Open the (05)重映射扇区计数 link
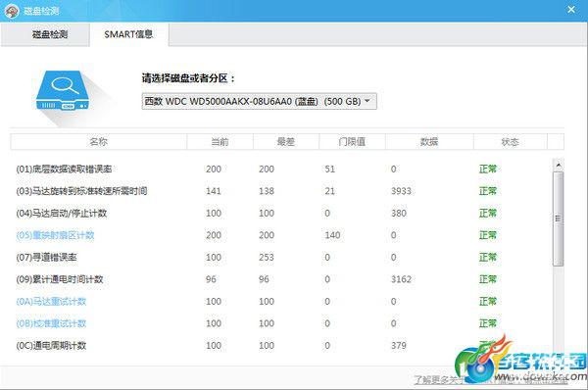The width and height of the screenshot is (588, 390). pyautogui.click(x=55, y=235)
